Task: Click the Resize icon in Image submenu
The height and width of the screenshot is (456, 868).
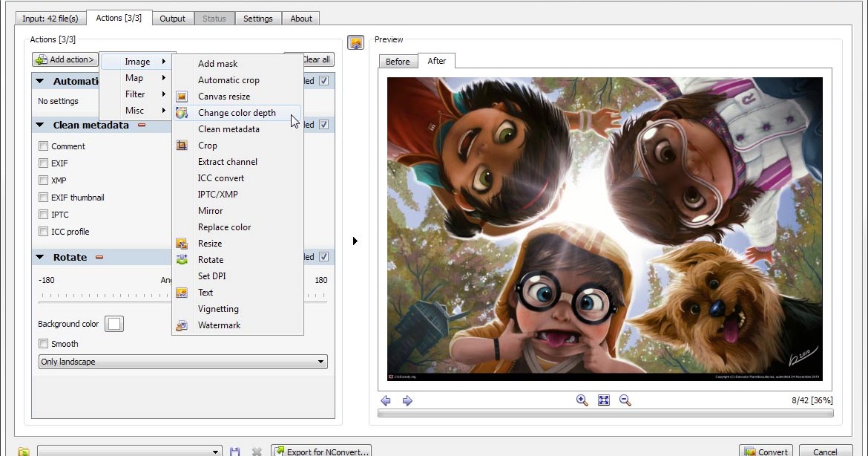Action: [182, 244]
